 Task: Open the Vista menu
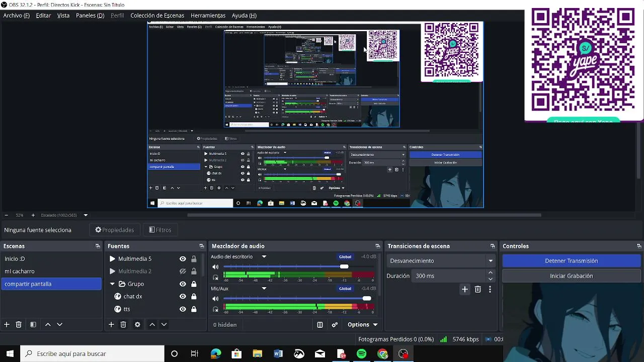coord(63,16)
